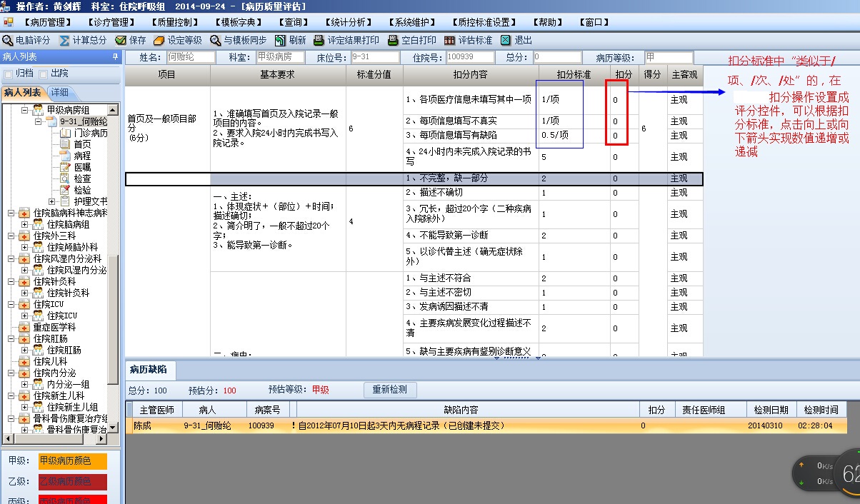860x504 pixels.
Task: Click the 住院号 field showing 100939
Action: click(x=469, y=57)
